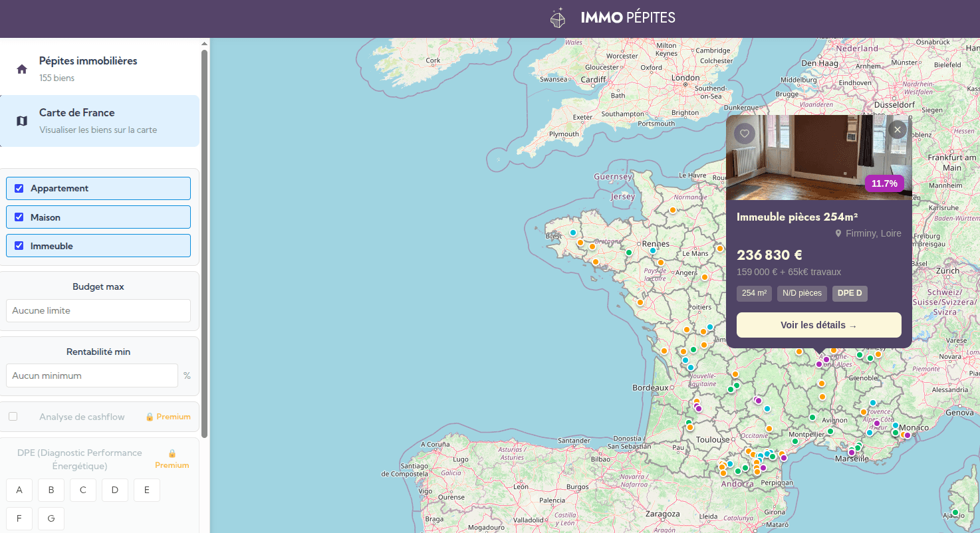Viewport: 980px width, 533px height.
Task: Click the Immo Pépites cube logo in header
Action: pos(558,18)
